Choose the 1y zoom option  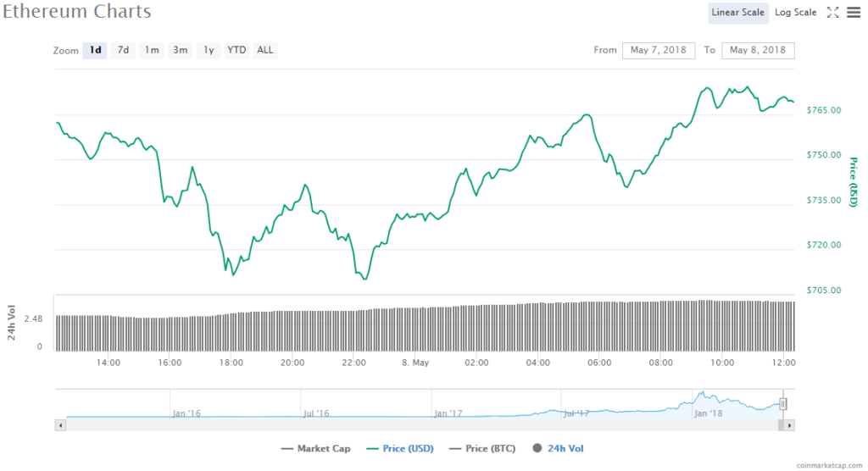(208, 50)
